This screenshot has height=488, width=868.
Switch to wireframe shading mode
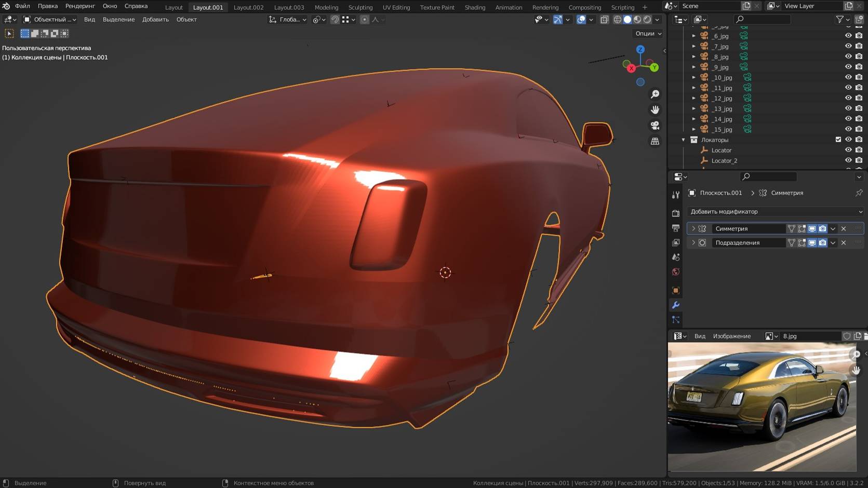(x=618, y=20)
